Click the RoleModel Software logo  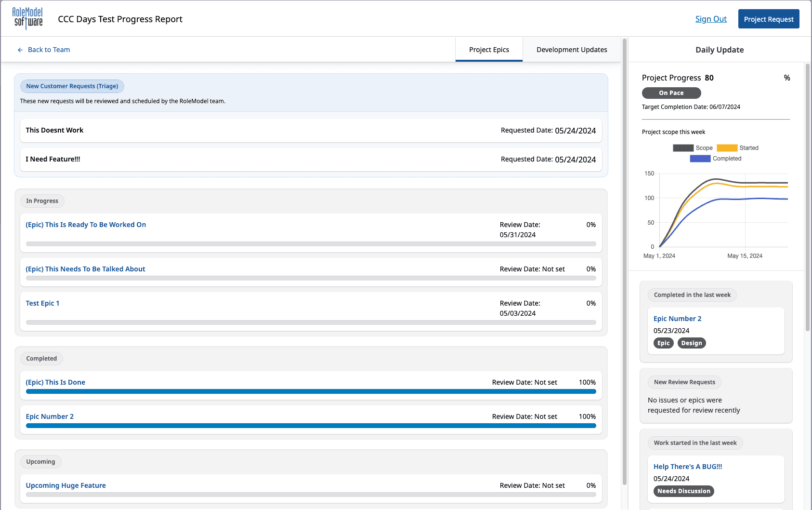[27, 19]
